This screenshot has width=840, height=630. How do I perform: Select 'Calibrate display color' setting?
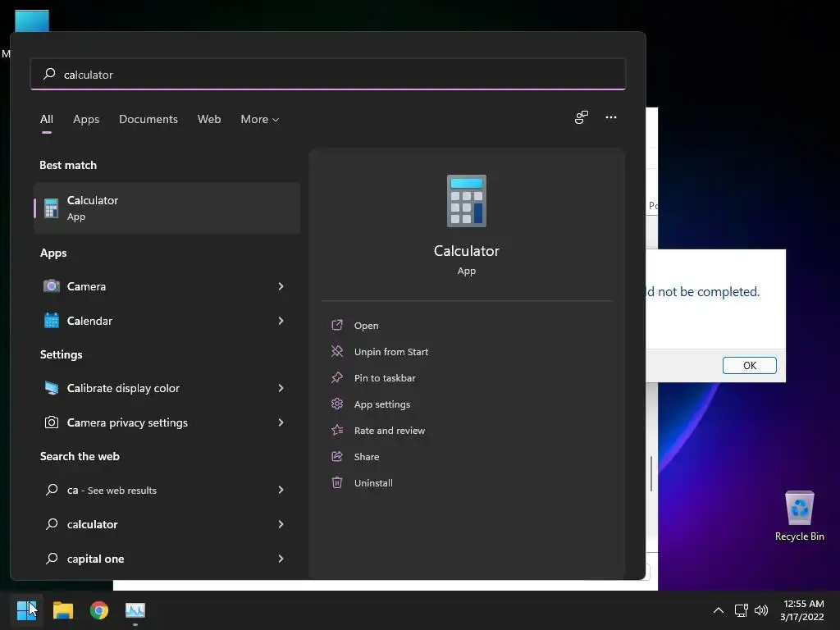[x=123, y=388]
